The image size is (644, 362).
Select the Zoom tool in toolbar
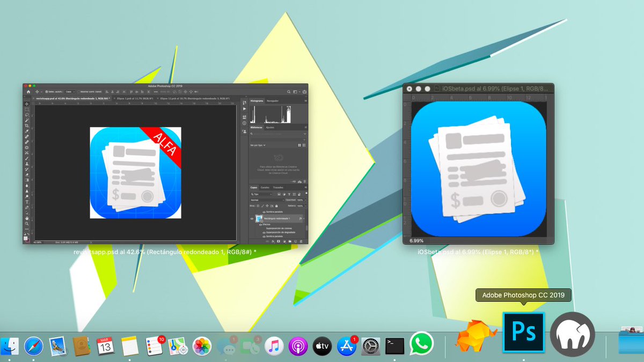tap(27, 224)
